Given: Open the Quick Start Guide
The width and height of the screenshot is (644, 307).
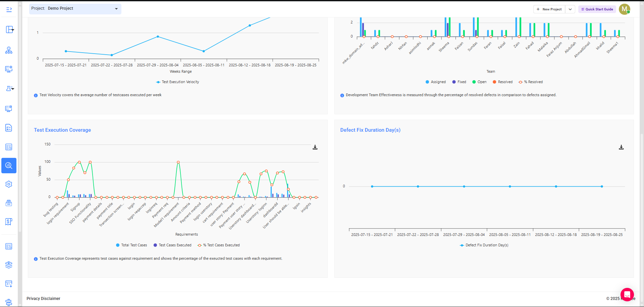Looking at the screenshot, I should [597, 9].
